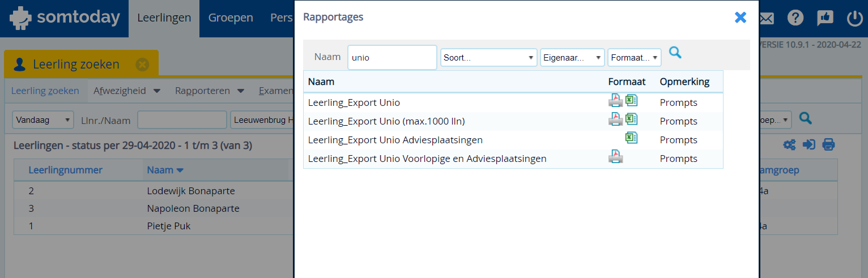Open the help question mark icon
868x278 pixels.
click(795, 18)
